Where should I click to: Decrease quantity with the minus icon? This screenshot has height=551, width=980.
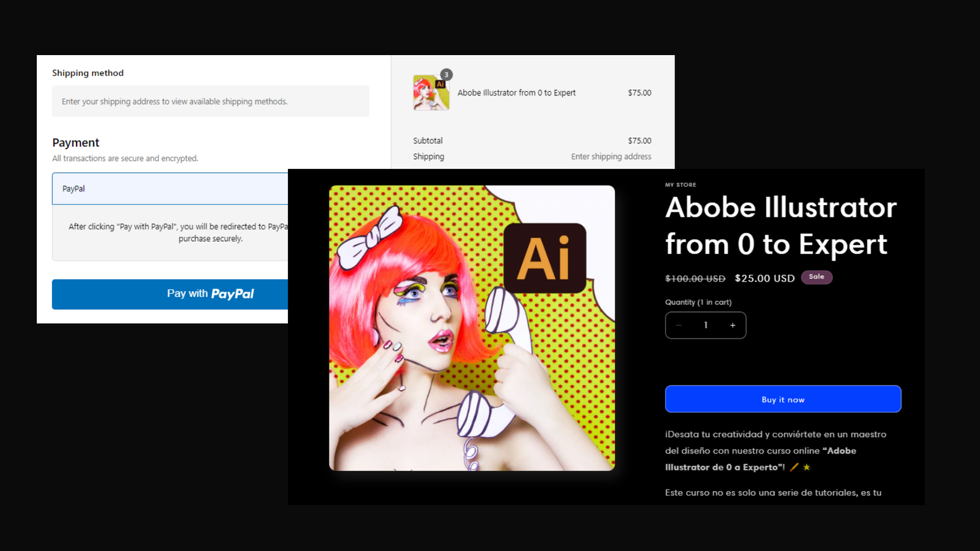pos(679,325)
